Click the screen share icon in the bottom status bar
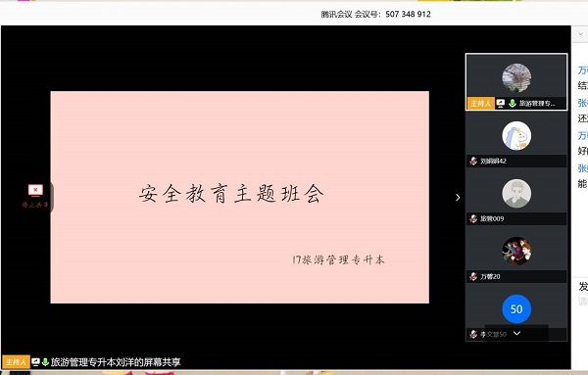 click(x=35, y=362)
